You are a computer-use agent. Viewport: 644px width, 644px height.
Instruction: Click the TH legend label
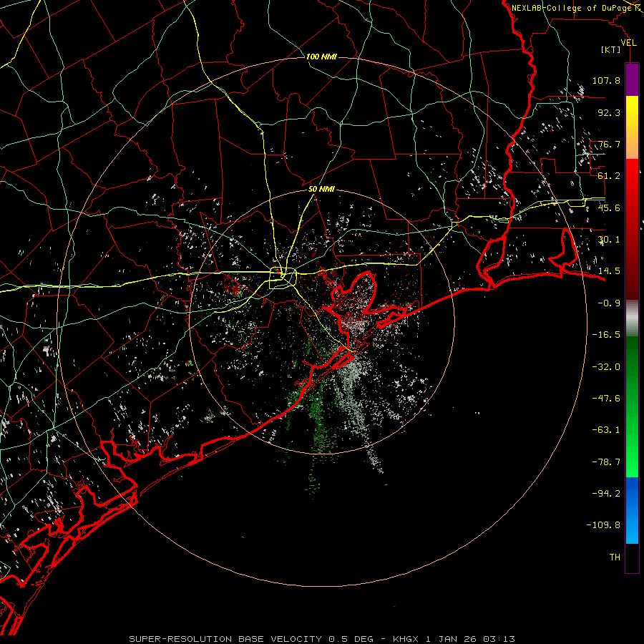pyautogui.click(x=615, y=557)
